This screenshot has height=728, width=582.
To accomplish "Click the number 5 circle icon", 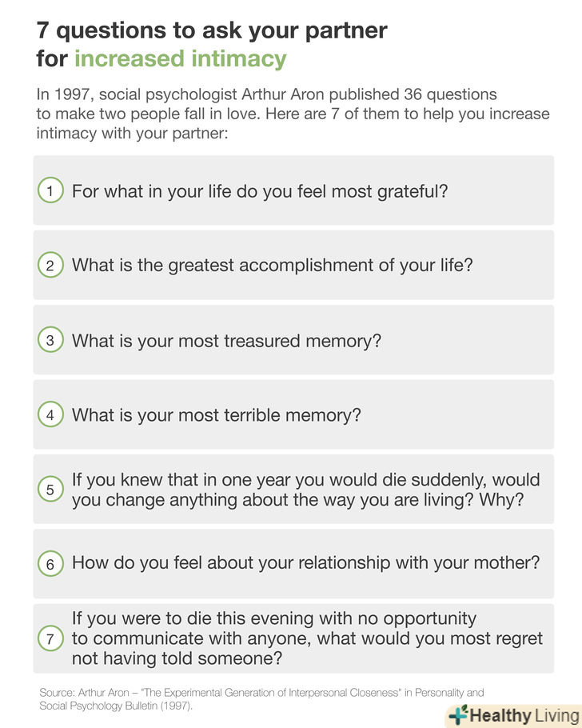I will 50,490.
